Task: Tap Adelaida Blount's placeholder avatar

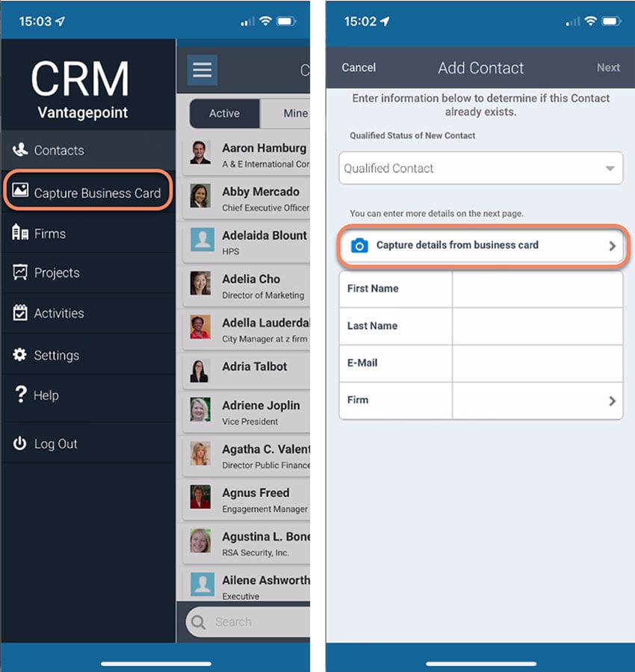Action: [202, 239]
